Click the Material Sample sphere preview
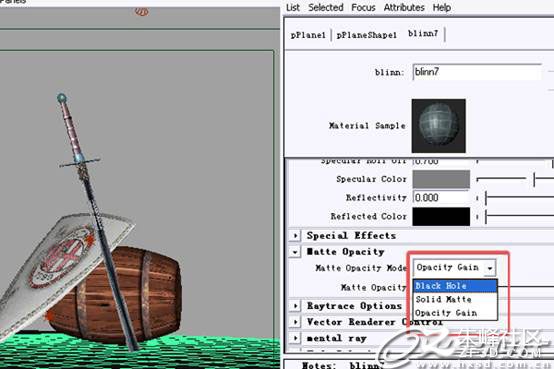Image resolution: width=554 pixels, height=369 pixels. pyautogui.click(x=438, y=126)
